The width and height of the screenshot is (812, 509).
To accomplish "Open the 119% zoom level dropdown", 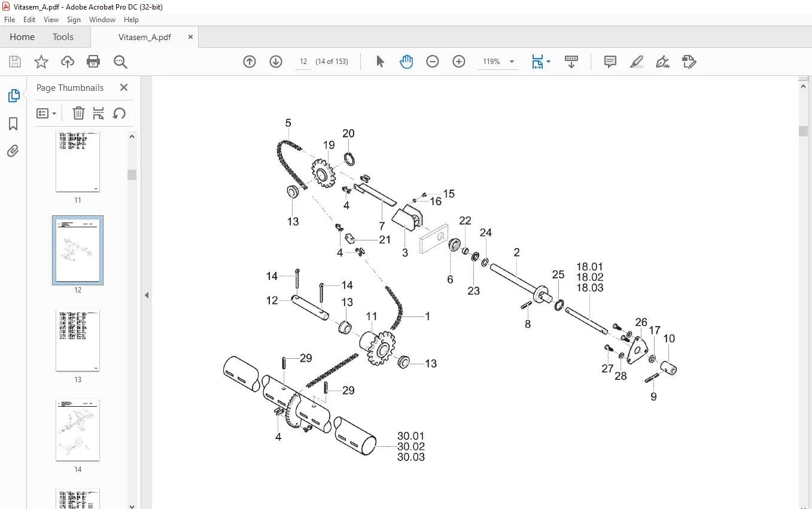I will click(499, 62).
